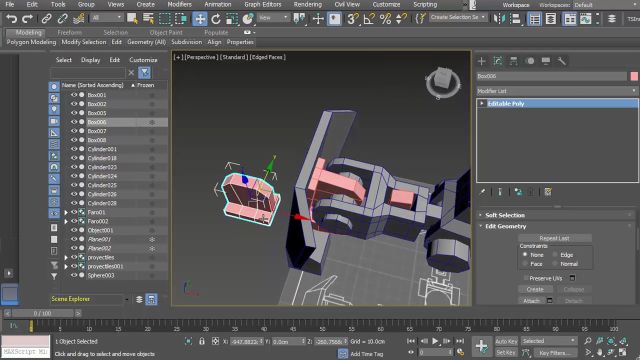Expand the proyectiles tree node
Viewport: 640px width, 360px height.
tap(66, 258)
